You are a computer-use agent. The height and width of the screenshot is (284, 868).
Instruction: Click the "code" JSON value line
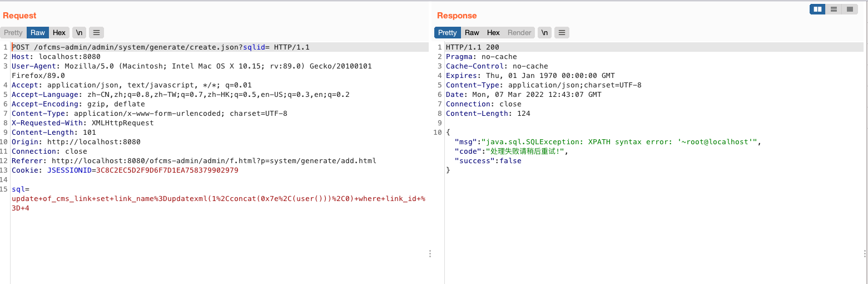[512, 151]
